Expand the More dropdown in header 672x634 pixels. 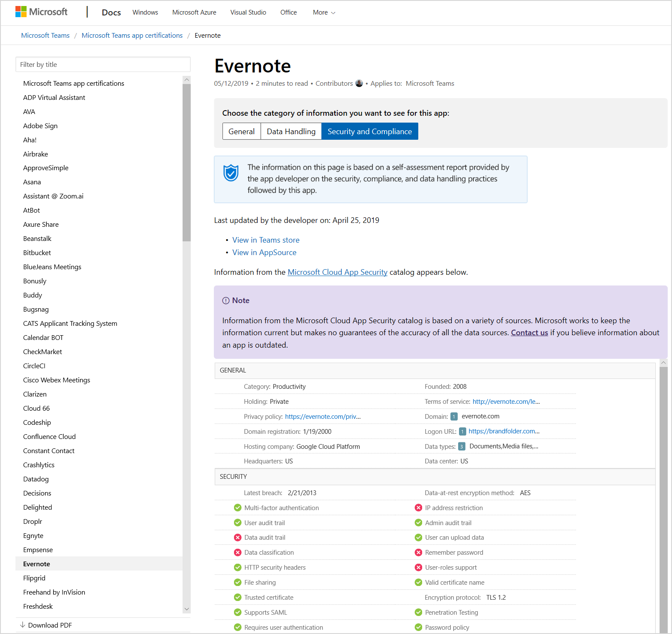(x=324, y=12)
